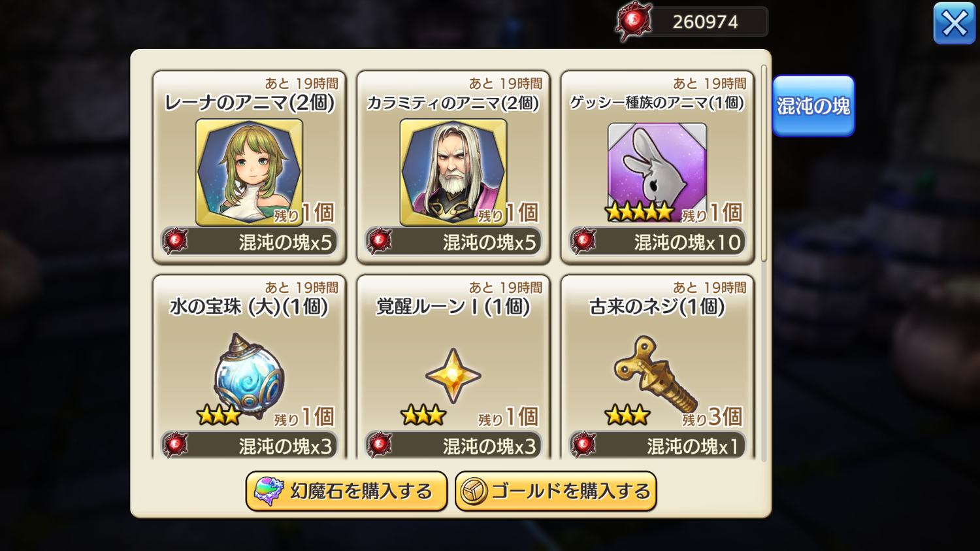Click gold coin icon on ゴールドを購入する
The image size is (980, 551).
[x=474, y=492]
